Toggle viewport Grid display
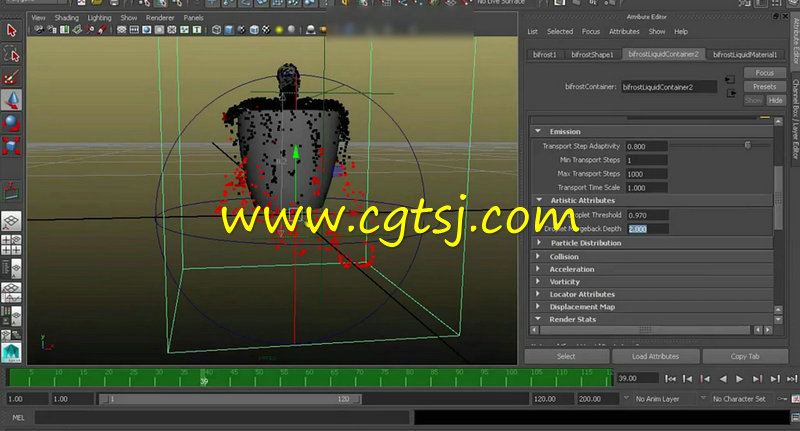 click(x=121, y=30)
